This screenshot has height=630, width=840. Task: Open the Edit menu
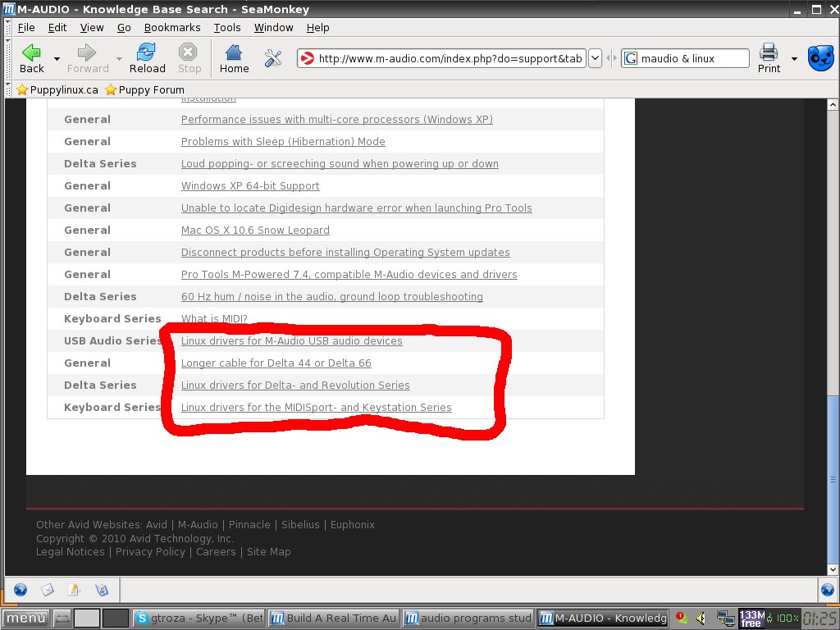pos(57,27)
